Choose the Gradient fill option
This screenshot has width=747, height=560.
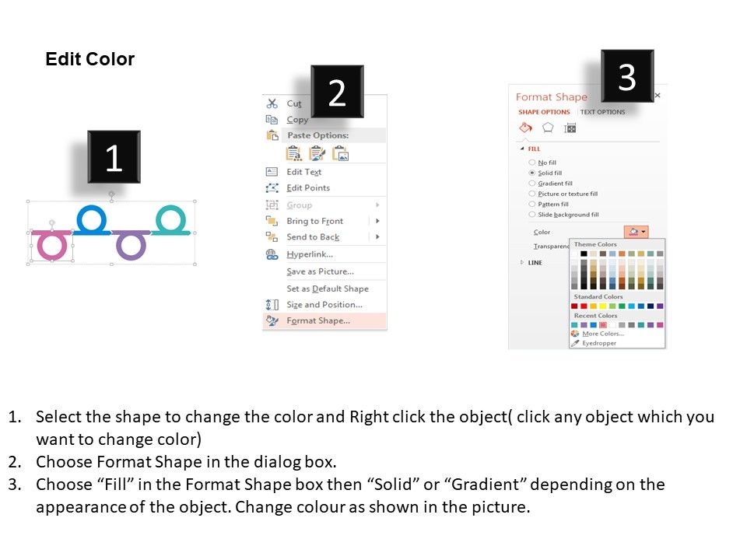point(532,184)
